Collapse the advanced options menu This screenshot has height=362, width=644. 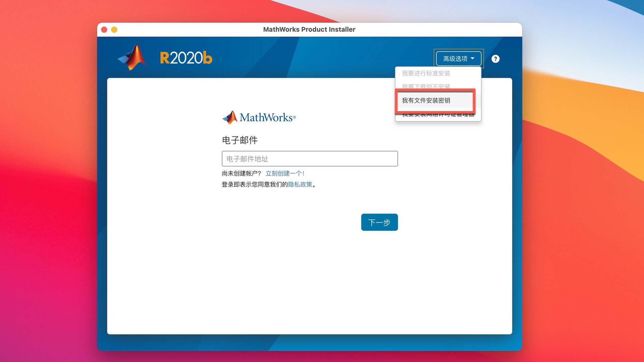pos(459,58)
